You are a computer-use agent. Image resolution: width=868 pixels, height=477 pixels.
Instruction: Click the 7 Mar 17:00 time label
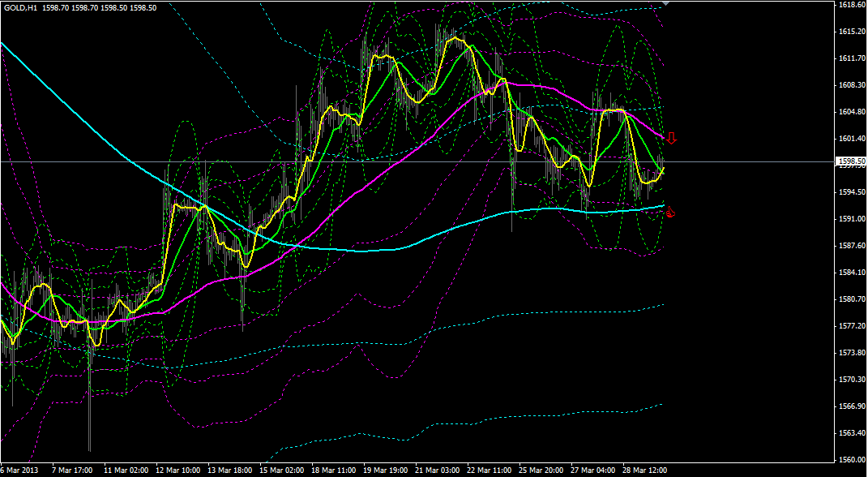click(72, 471)
